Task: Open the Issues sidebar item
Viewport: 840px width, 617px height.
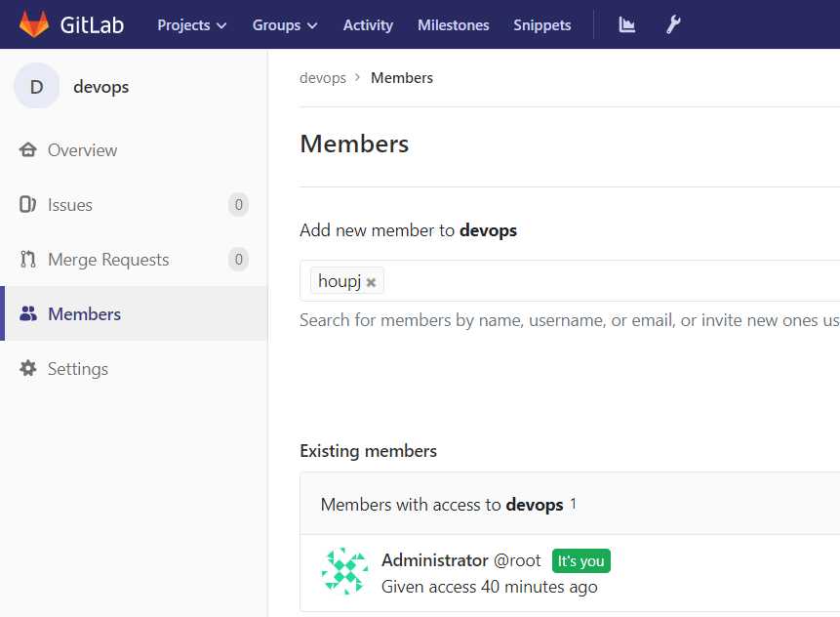Action: pyautogui.click(x=134, y=205)
